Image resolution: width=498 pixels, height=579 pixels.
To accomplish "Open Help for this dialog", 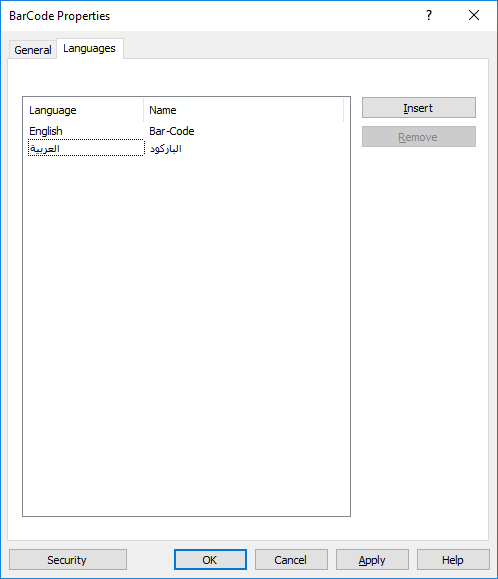I will [453, 560].
